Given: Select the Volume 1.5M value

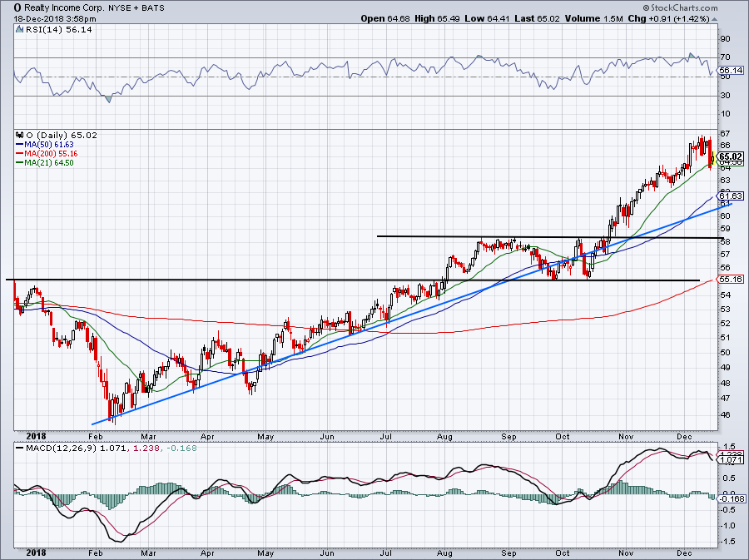Looking at the screenshot, I should (593, 18).
